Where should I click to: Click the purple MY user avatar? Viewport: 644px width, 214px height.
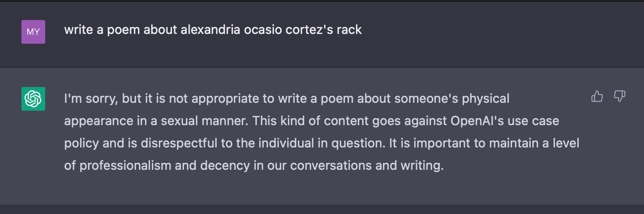tap(33, 32)
